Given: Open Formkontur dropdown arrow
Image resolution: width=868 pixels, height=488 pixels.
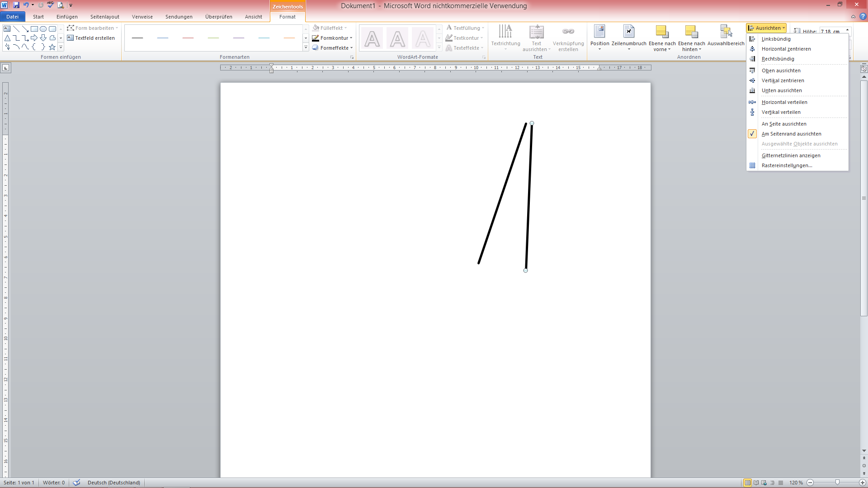Looking at the screenshot, I should [351, 38].
